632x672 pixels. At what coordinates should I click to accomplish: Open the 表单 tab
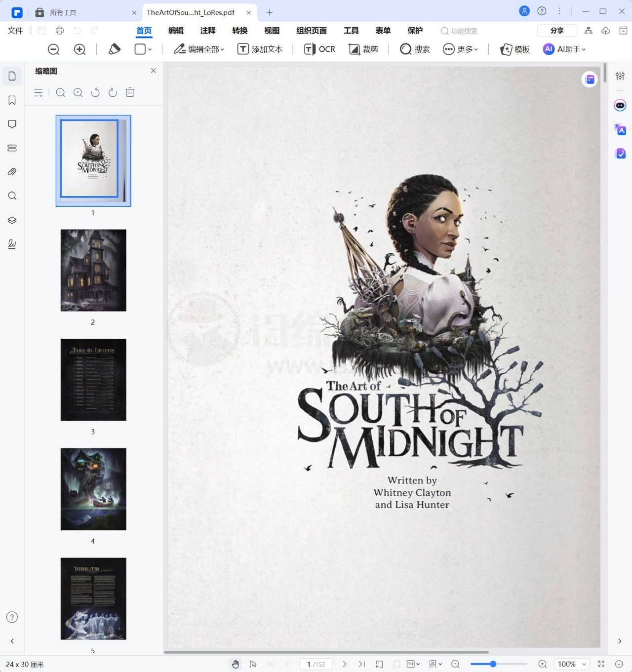click(383, 31)
